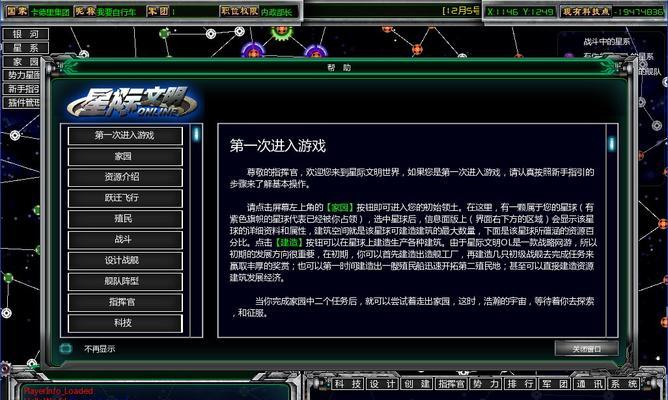Click the 职位权限 内政部长 field
The height and width of the screenshot is (400, 668).
258,12
